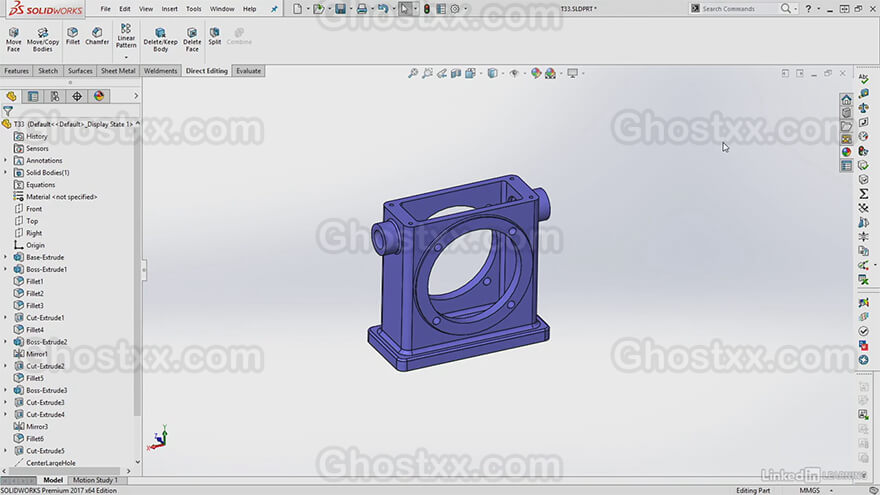The width and height of the screenshot is (880, 495).
Task: Switch to ConfigurationManager tab
Action: coord(55,96)
